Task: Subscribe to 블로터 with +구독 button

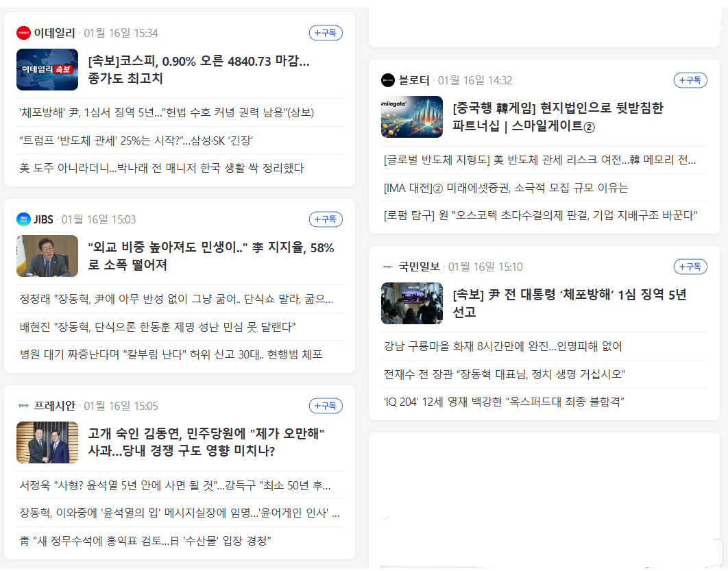Action: (x=690, y=80)
